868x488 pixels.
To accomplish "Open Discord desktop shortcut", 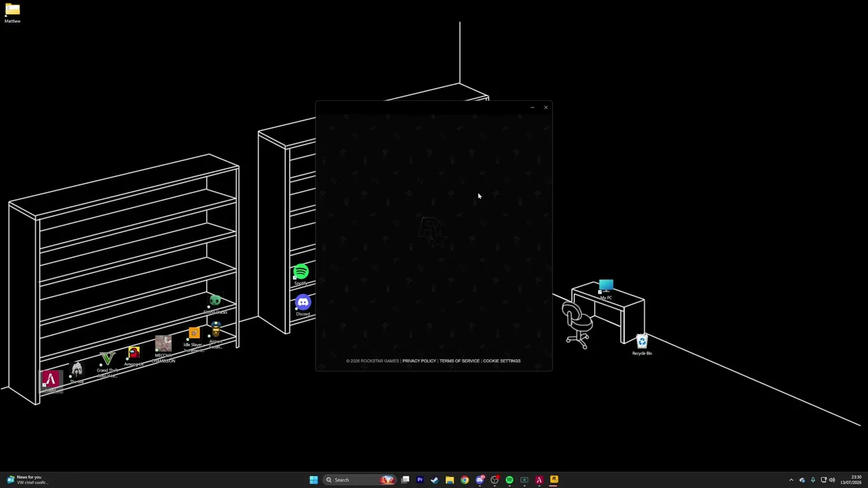I will coord(302,305).
